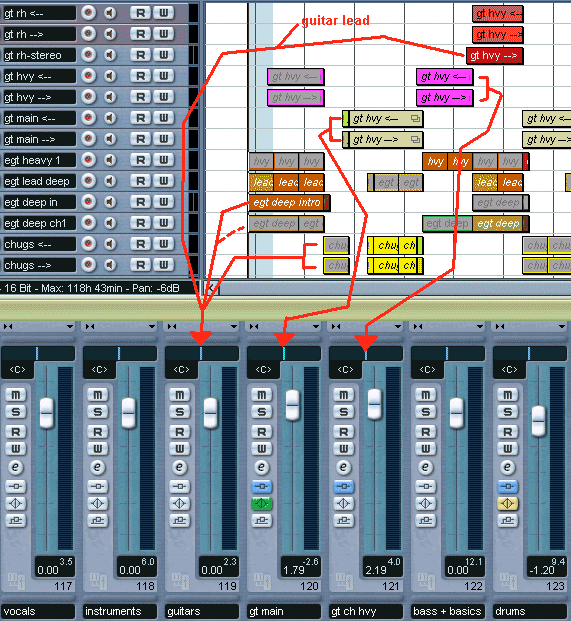Select the egt deep intro clip
The width and height of the screenshot is (571, 621).
[289, 202]
